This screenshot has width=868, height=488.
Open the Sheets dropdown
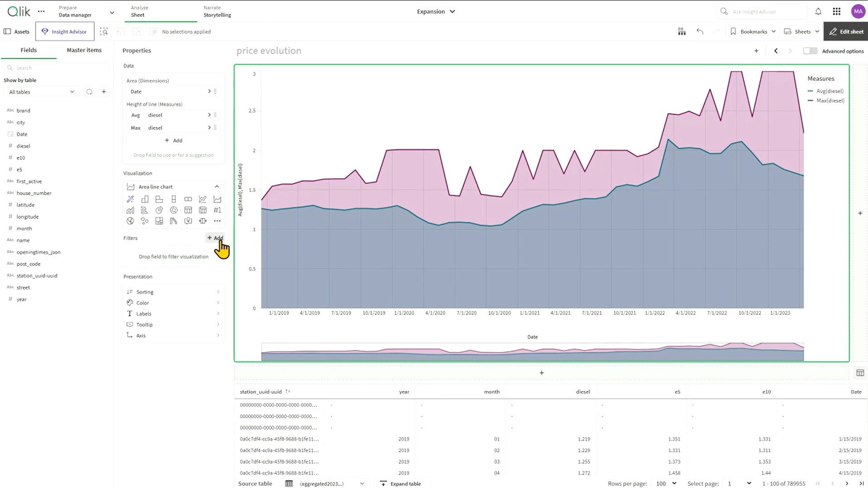pyautogui.click(x=802, y=31)
